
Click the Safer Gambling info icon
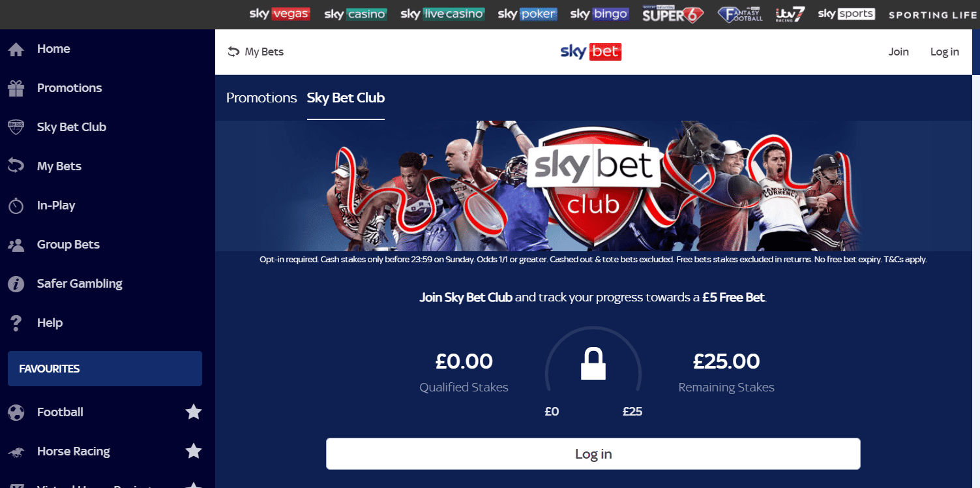[16, 284]
